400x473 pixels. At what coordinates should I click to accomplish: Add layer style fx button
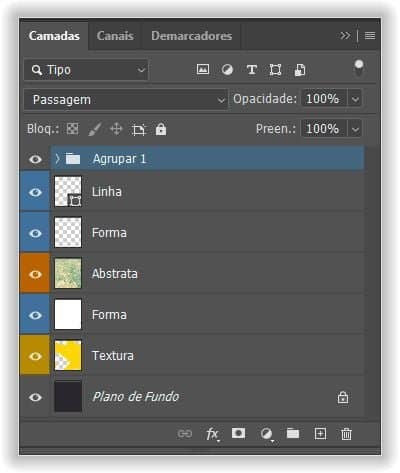click(212, 434)
